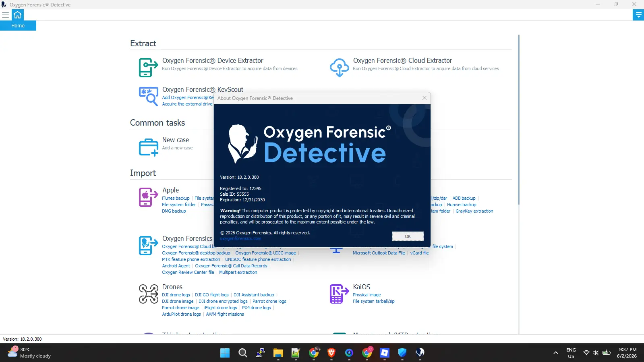Choose Huawei backup import
Image resolution: width=644 pixels, height=362 pixels.
pos(462,205)
